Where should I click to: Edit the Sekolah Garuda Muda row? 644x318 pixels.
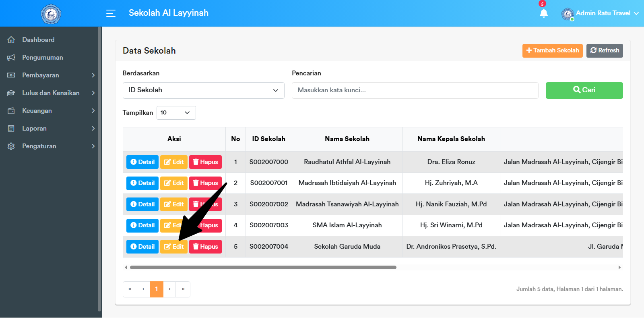tap(174, 247)
